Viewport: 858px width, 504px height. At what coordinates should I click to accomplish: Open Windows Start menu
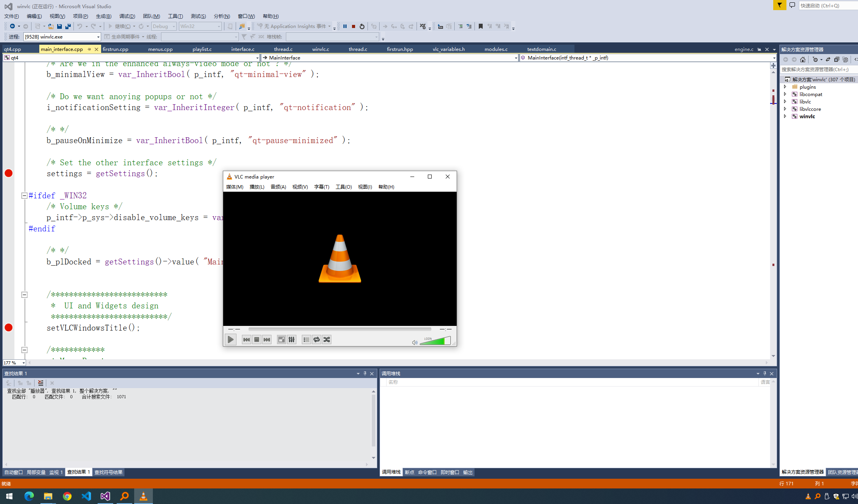(9, 496)
